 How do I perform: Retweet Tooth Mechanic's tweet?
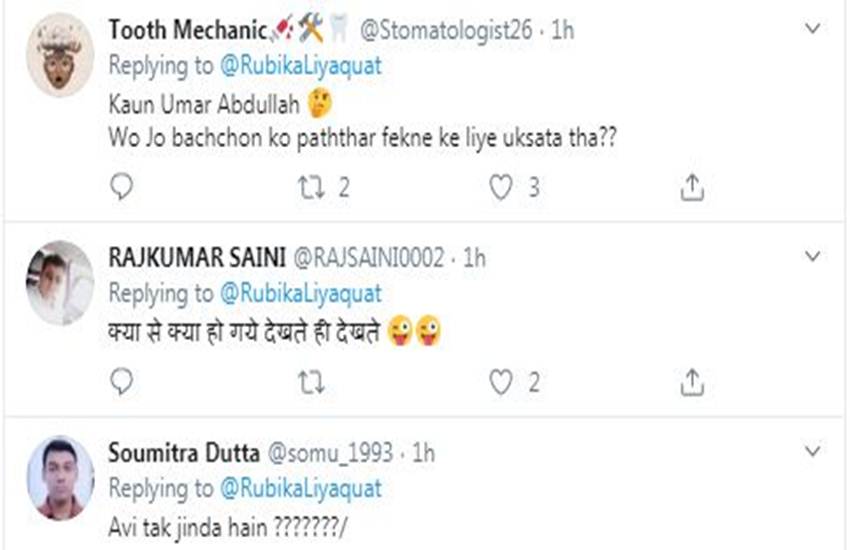pos(312,187)
